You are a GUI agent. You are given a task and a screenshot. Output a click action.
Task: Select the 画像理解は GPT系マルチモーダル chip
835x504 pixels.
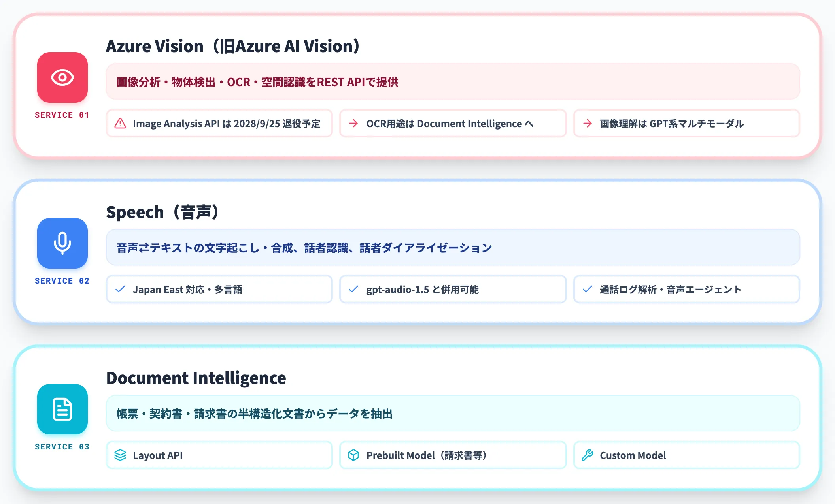pyautogui.click(x=687, y=124)
